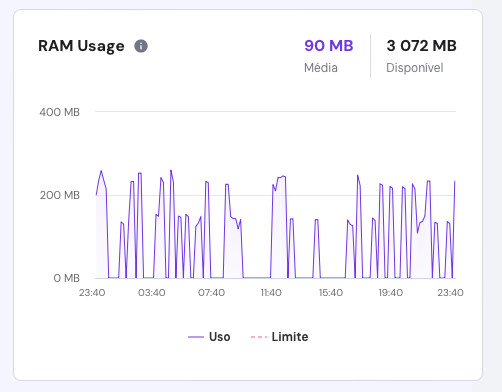Click the Média label
Viewport: 502px width, 392px height.
321,68
